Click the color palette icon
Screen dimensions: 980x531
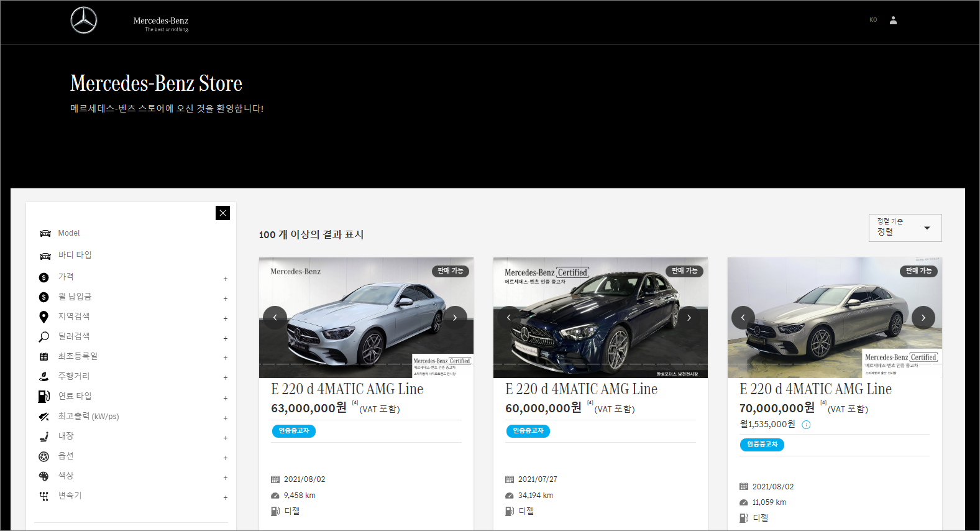tap(44, 476)
